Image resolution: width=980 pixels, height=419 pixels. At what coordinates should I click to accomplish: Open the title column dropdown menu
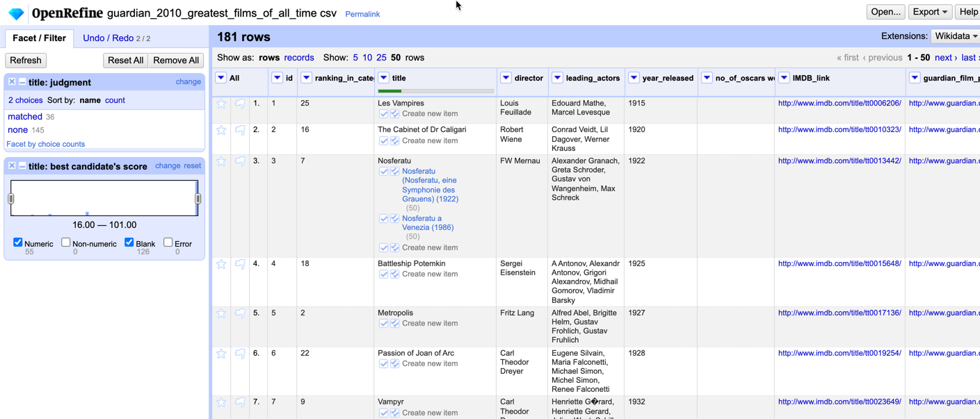click(385, 78)
